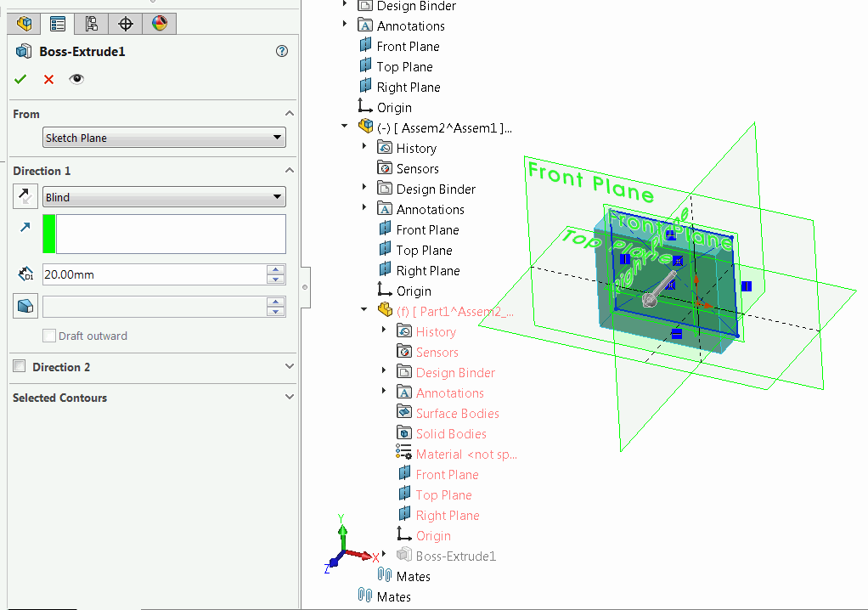Decrease the extrude depth with down arrow
Viewport: 868px width, 610px height.
pyautogui.click(x=276, y=280)
